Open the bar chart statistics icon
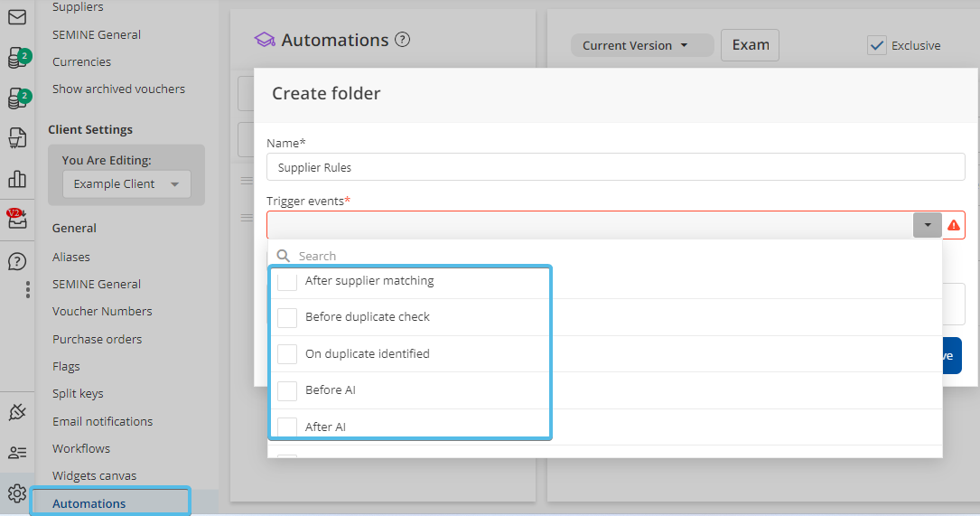The height and width of the screenshot is (516, 980). (x=16, y=178)
